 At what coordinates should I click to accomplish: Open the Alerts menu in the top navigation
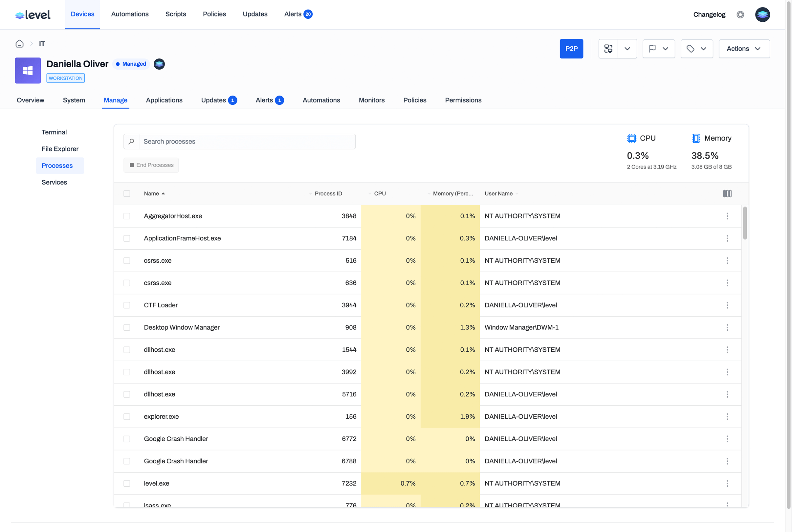point(293,14)
